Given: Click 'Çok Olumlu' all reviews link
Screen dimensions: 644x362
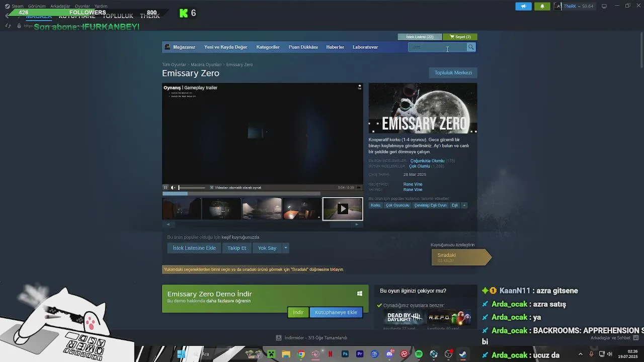Looking at the screenshot, I should pyautogui.click(x=420, y=166).
